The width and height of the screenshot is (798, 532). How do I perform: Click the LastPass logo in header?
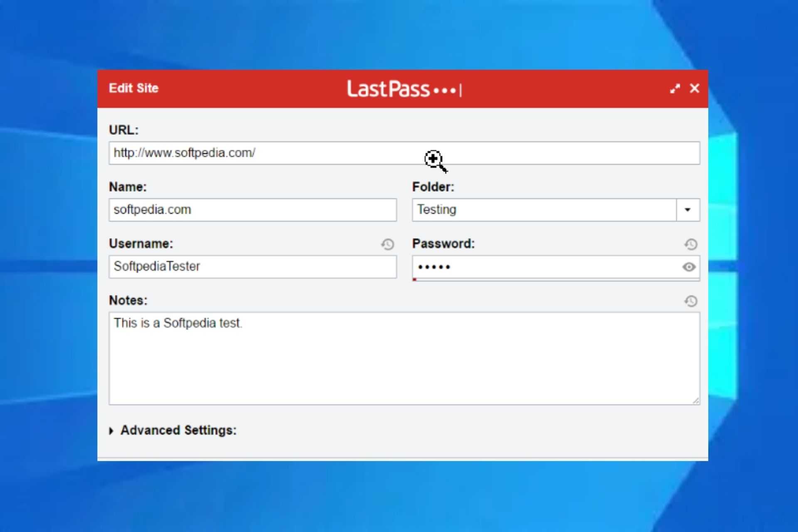click(404, 89)
